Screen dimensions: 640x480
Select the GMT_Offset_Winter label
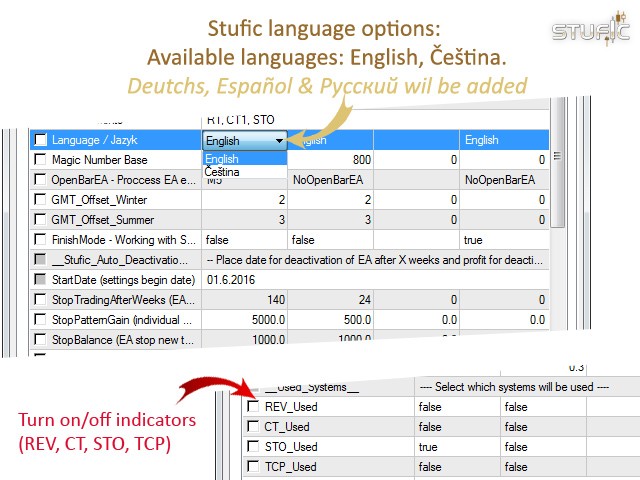(x=99, y=200)
